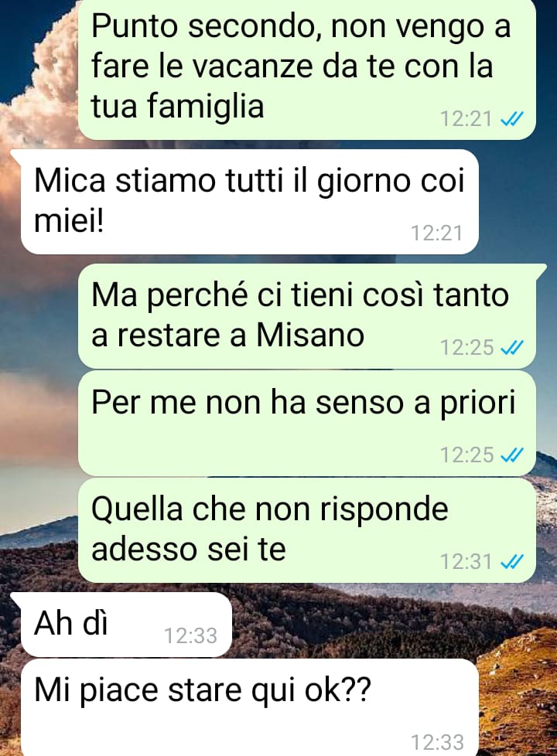This screenshot has height=756, width=557.
Task: Click the blue double-check next to 'Misano' message
Action: pyautogui.click(x=512, y=347)
